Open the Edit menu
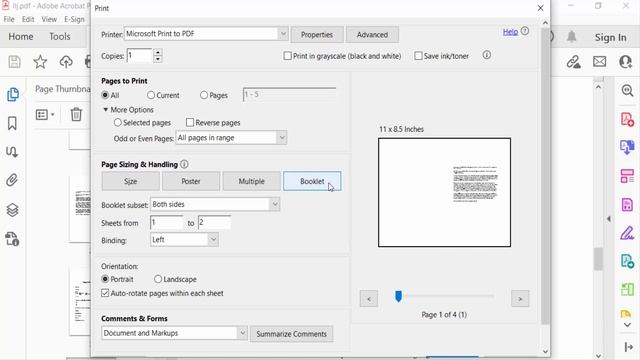This screenshot has width=640, height=360. pyautogui.click(x=28, y=19)
